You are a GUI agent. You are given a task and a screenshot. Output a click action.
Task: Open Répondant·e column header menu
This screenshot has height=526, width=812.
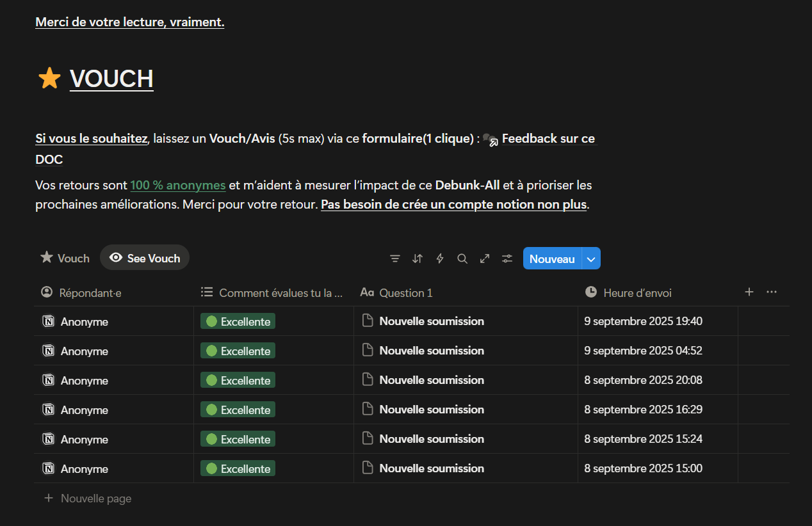(x=90, y=292)
